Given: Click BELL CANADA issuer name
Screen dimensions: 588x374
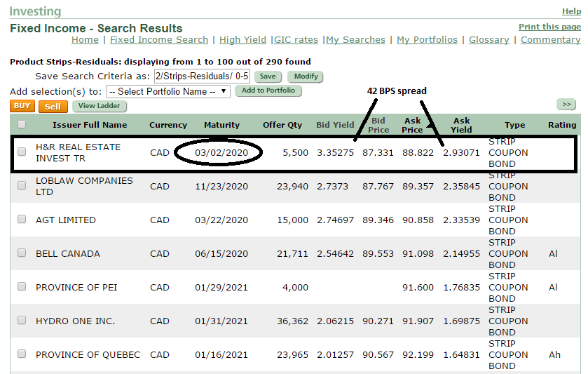Looking at the screenshot, I should point(68,254).
